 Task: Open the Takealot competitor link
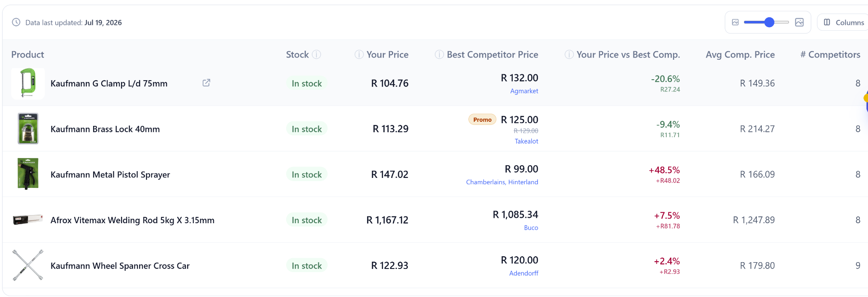(526, 141)
